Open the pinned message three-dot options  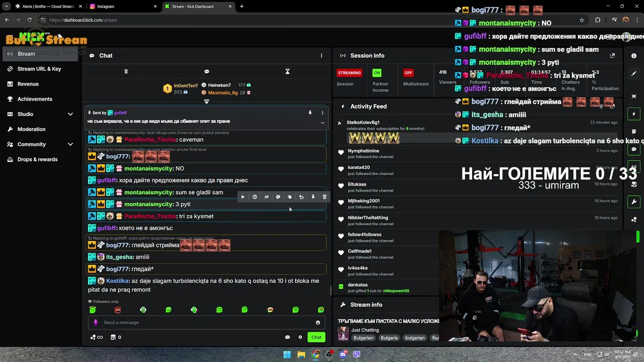pyautogui.click(x=323, y=113)
